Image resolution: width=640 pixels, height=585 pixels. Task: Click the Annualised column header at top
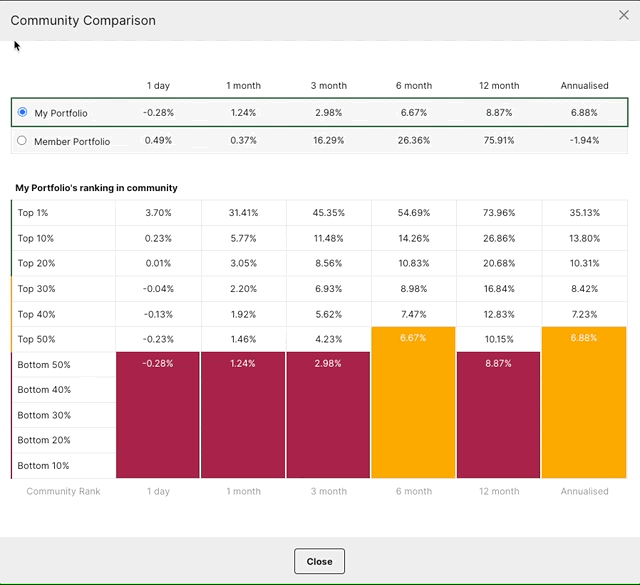[584, 86]
